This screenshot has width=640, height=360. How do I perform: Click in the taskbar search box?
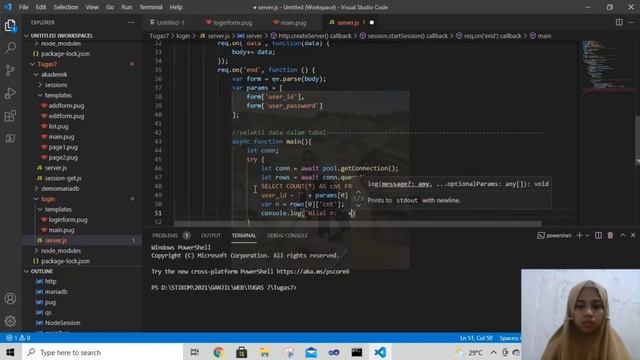102,352
